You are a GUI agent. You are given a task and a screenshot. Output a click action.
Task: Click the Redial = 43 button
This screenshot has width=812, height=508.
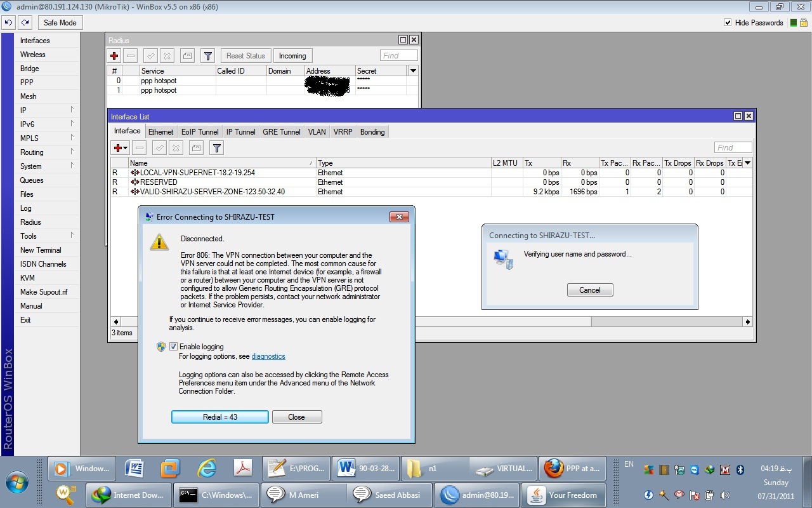tap(220, 417)
